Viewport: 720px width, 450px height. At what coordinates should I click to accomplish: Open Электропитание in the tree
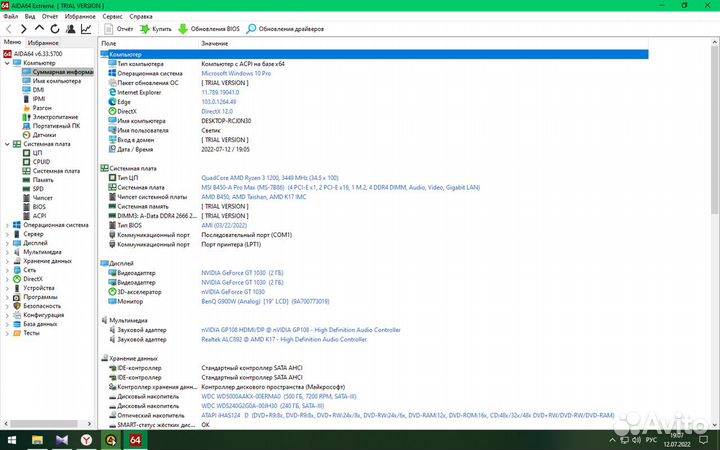51,117
